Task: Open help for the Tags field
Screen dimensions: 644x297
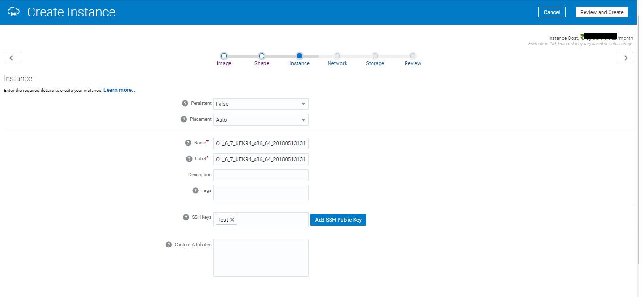Action: 195,190
